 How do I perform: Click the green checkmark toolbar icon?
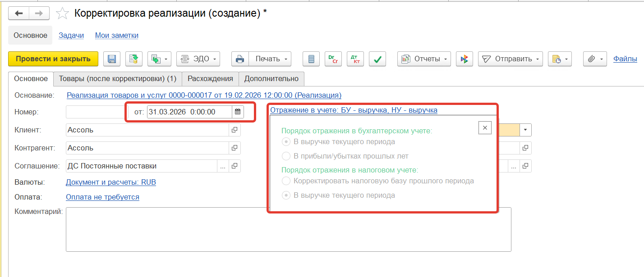[x=377, y=59]
